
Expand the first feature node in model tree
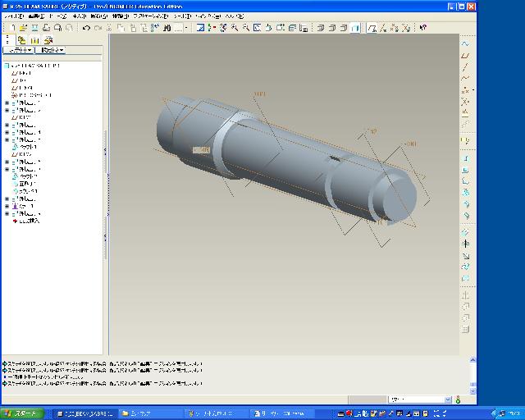coord(7,103)
